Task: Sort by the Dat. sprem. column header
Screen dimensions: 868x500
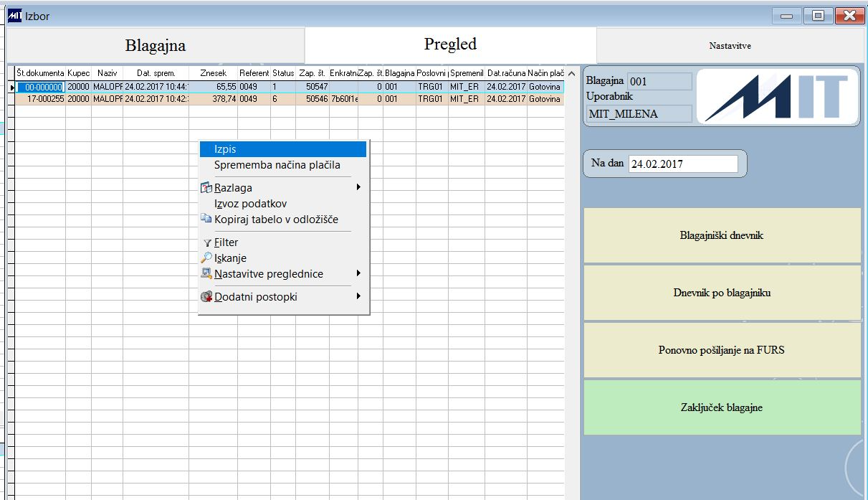Action: tap(156, 73)
